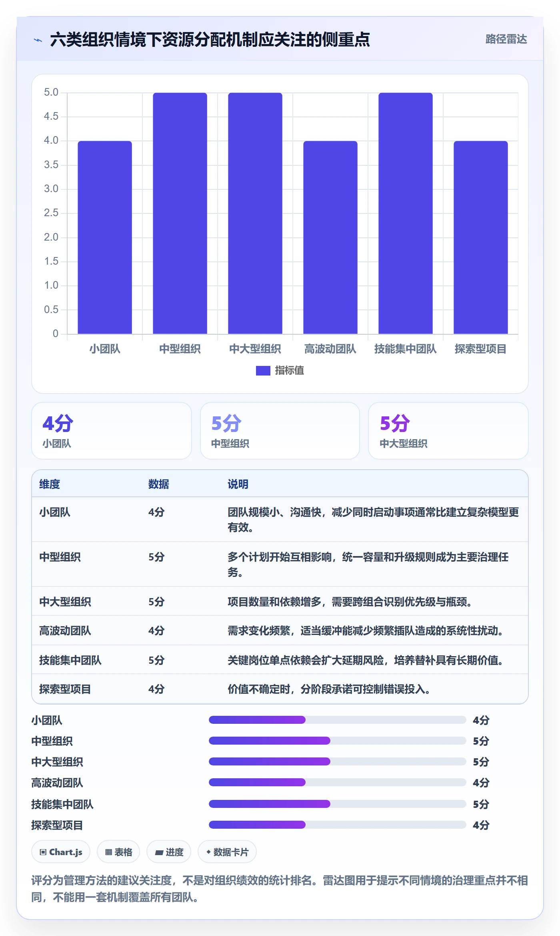Click the description starting 需求变化频繁
Image resolution: width=560 pixels, height=936 pixels.
pos(365,631)
